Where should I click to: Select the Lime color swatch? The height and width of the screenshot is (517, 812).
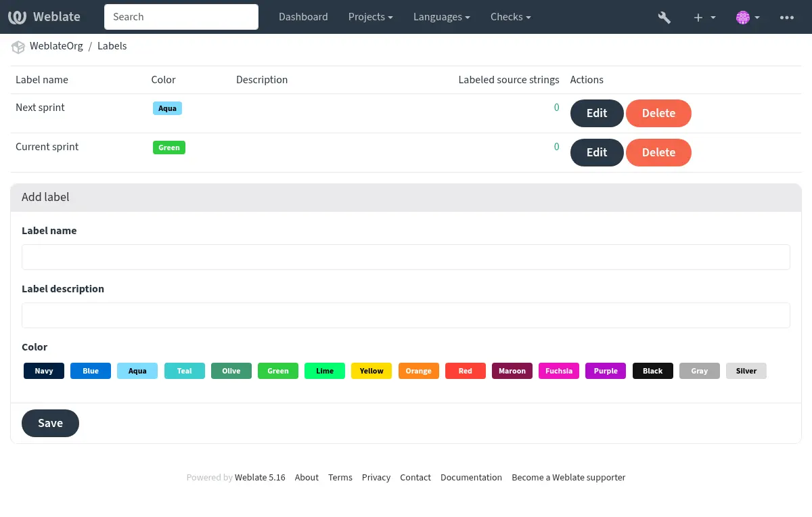(x=325, y=371)
